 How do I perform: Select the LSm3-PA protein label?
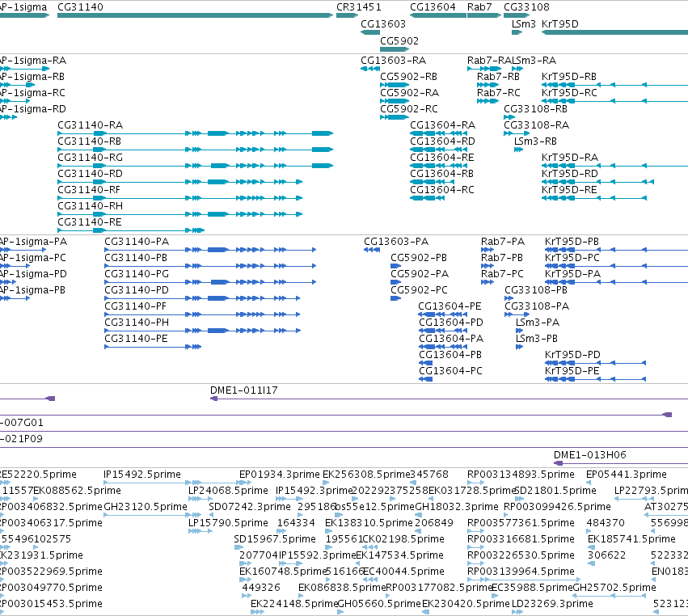(538, 323)
